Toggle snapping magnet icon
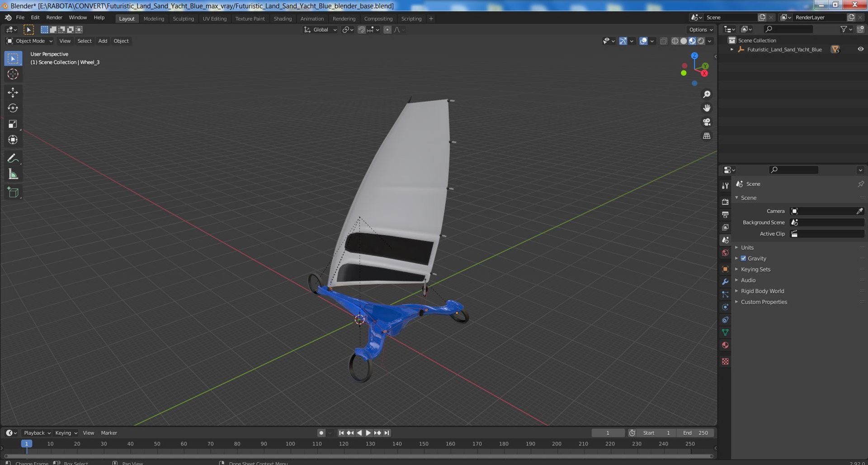868x465 pixels. pyautogui.click(x=361, y=29)
